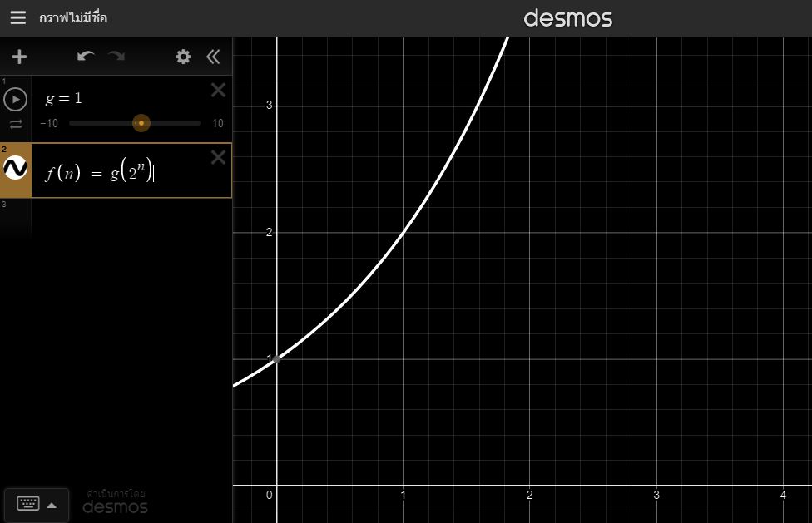
Task: Open the graph settings gear
Action: (x=183, y=57)
